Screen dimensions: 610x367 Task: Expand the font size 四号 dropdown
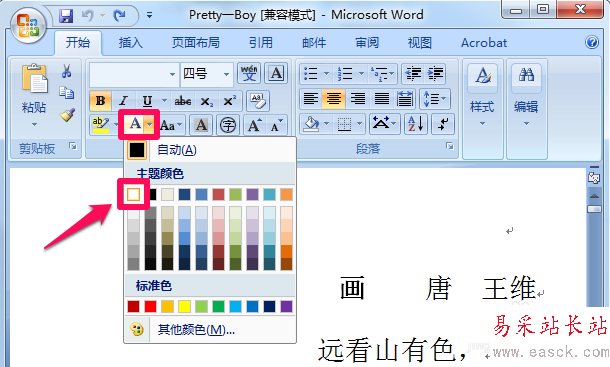[226, 74]
